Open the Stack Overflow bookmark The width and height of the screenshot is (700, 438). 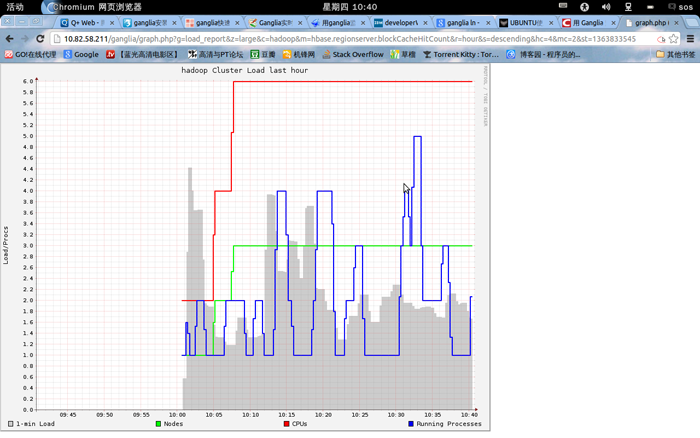tap(353, 54)
